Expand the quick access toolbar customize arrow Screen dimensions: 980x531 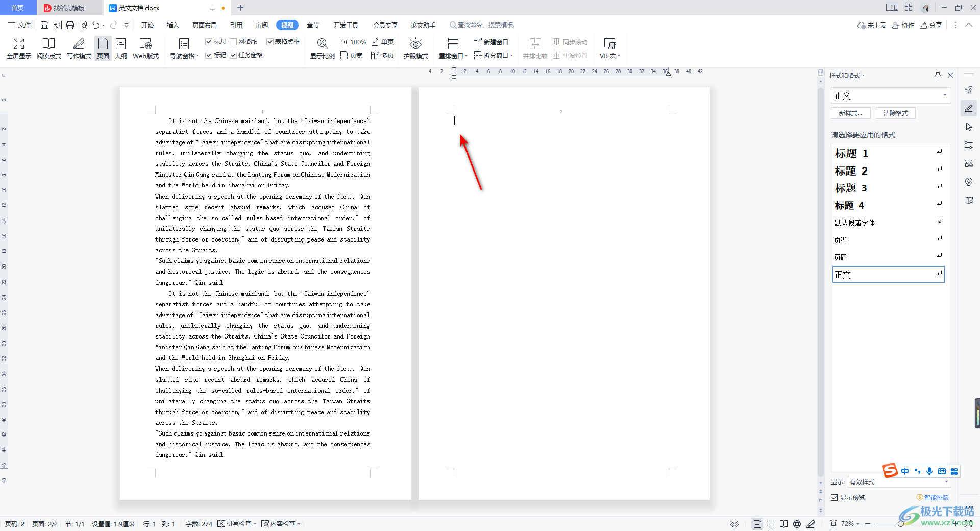[x=126, y=25]
